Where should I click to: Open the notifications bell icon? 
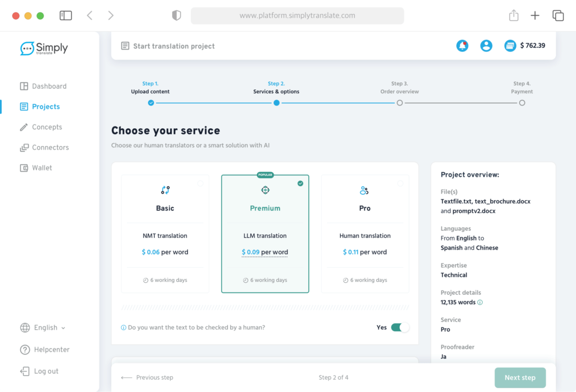462,46
